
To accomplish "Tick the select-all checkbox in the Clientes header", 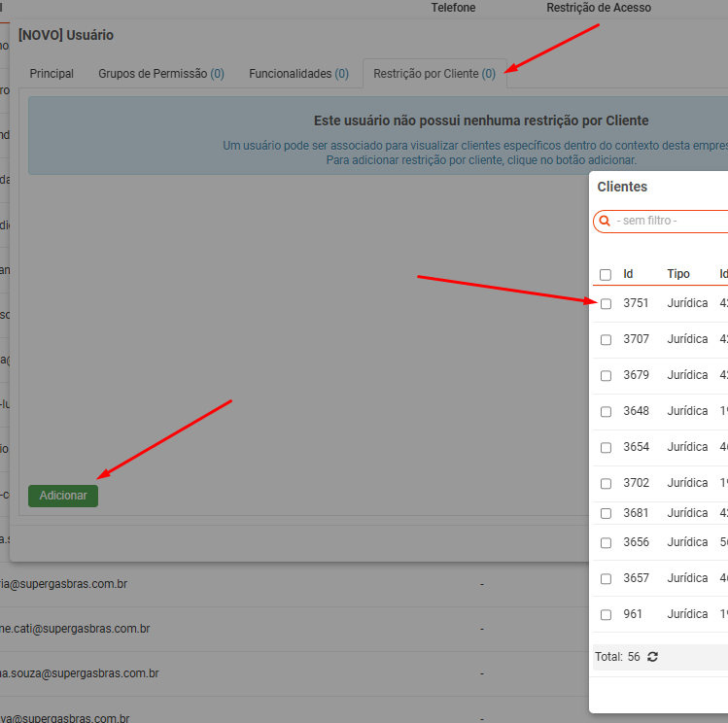I will [606, 275].
